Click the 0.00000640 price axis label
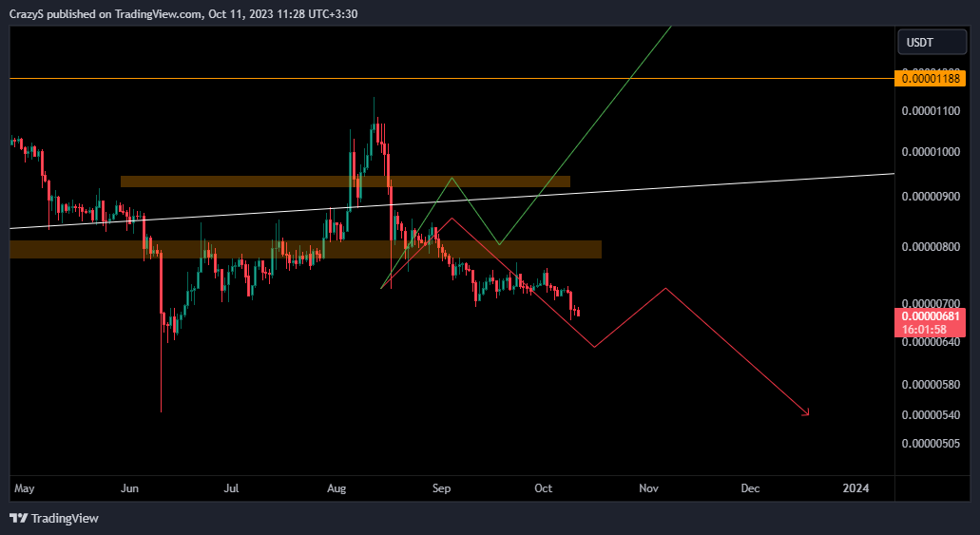 point(930,342)
